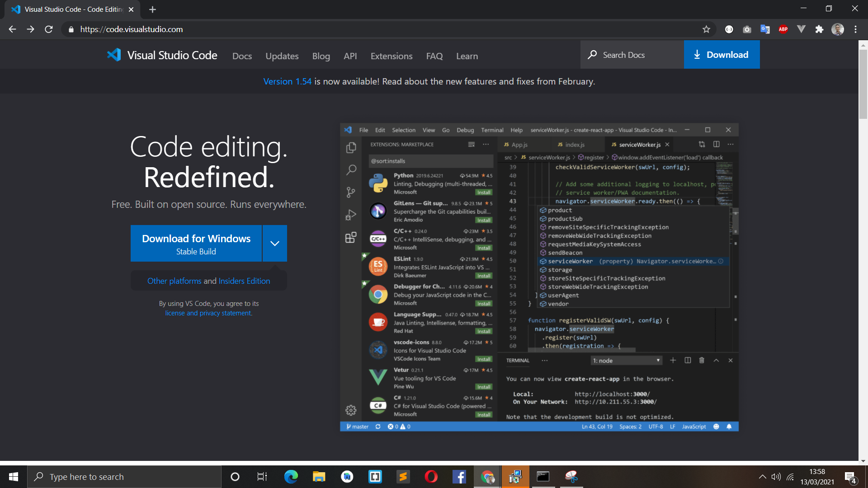Click the split terminal icon
Viewport: 868px width, 488px height.
click(688, 360)
